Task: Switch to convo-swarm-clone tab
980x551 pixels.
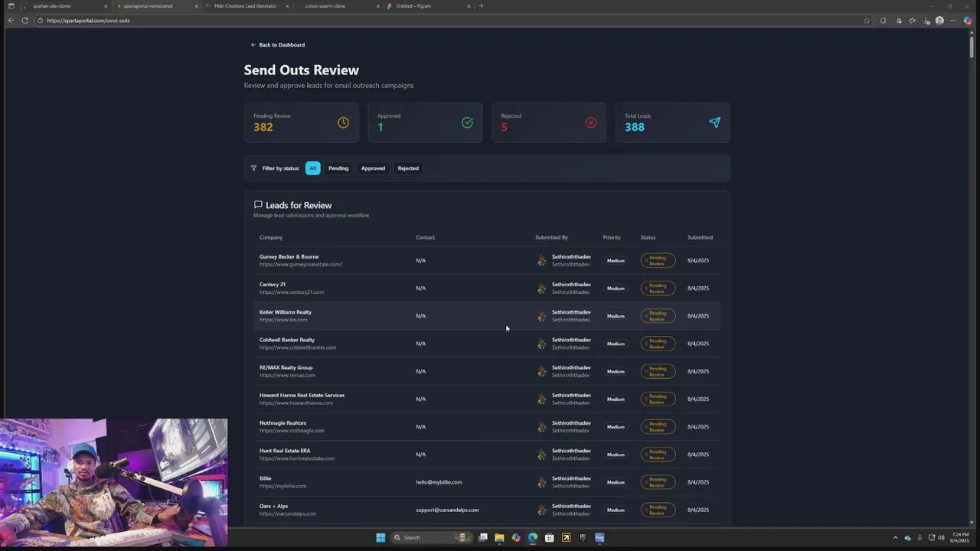Action: [x=338, y=6]
